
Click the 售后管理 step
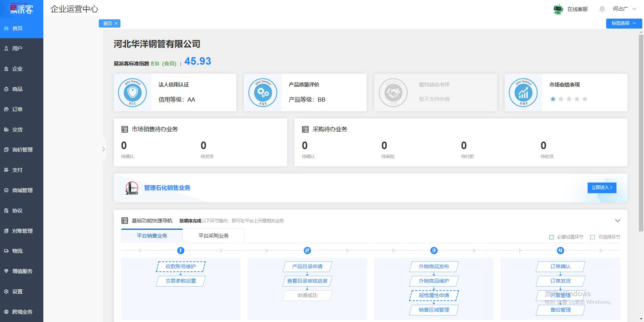[560, 310]
